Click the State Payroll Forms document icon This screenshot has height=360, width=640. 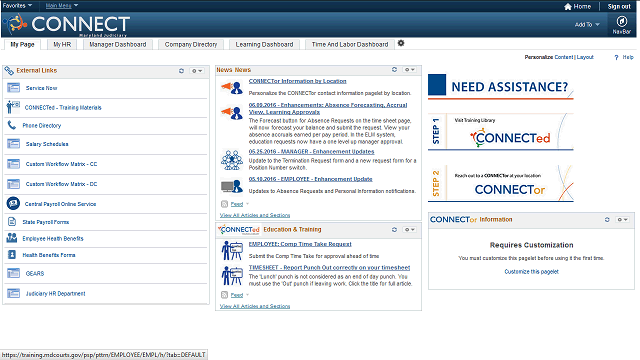(12, 222)
